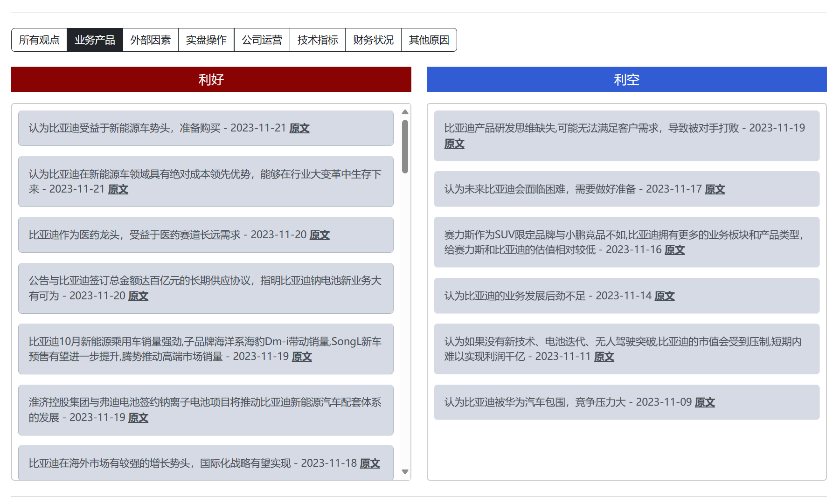This screenshot has height=504, width=840.
Task: Open 原文 for 赛力斯SUV item
Action: pos(674,250)
